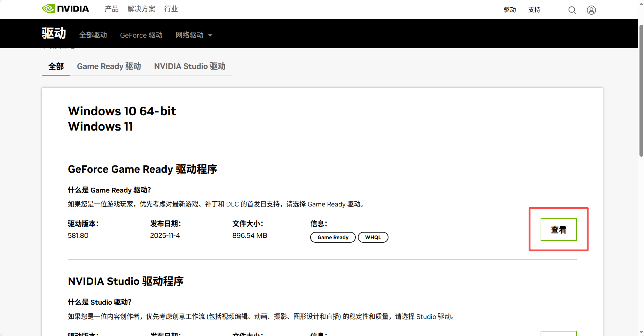Click 查看 button for Game Ready driver
644x336 pixels.
tap(559, 229)
